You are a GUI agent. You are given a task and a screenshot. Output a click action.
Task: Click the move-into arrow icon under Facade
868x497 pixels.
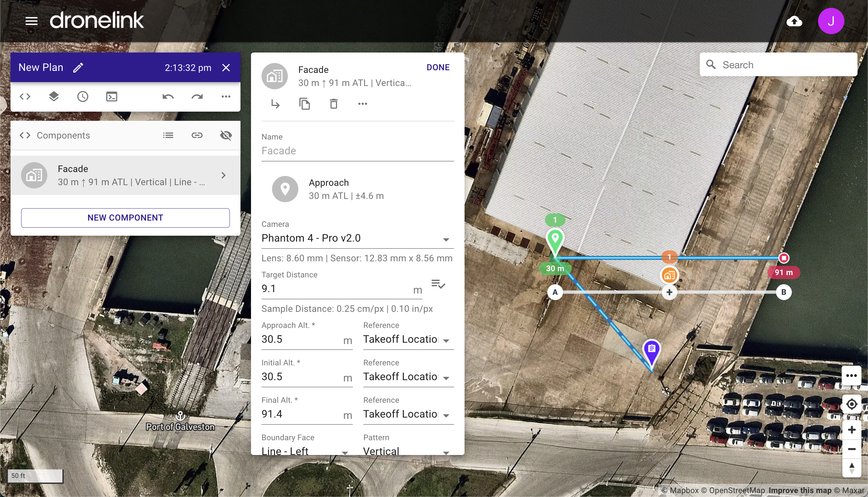point(275,103)
